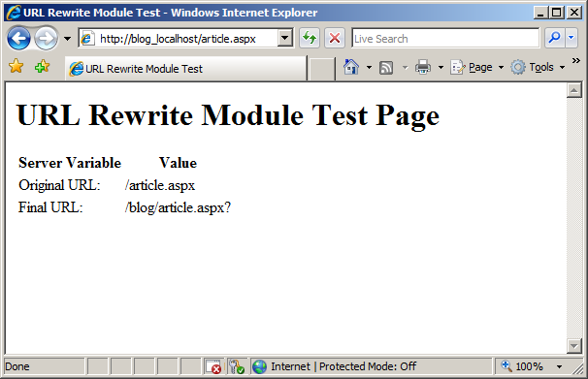Click the manage add-ons status icon

click(237, 366)
